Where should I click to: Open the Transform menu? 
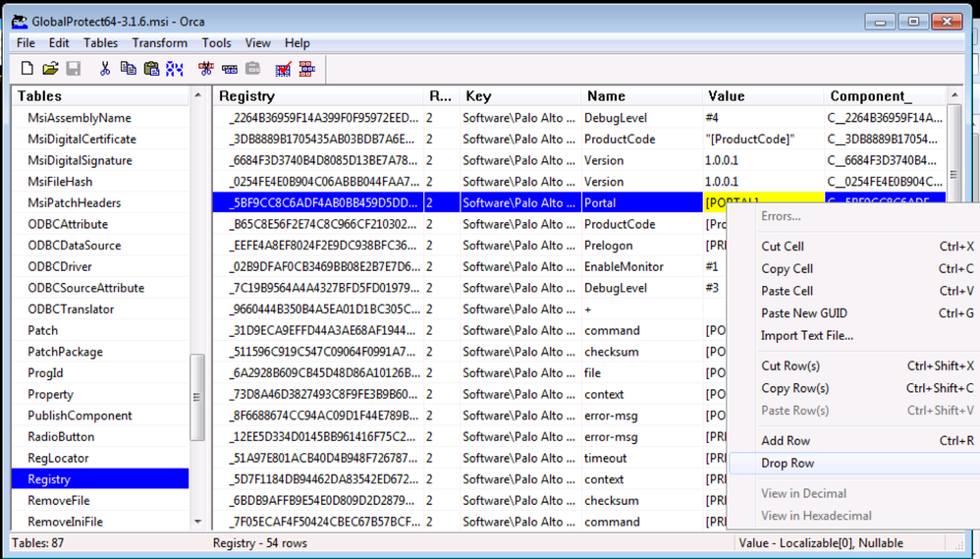click(x=159, y=43)
